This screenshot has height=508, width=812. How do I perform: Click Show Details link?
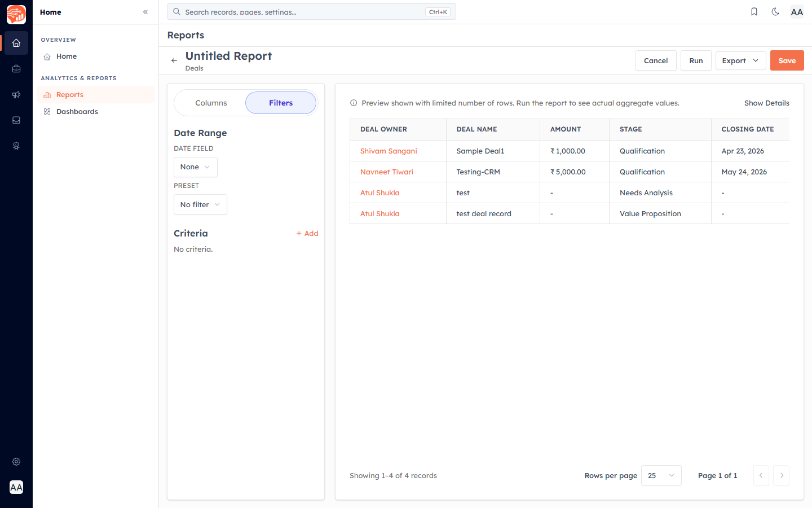point(766,103)
